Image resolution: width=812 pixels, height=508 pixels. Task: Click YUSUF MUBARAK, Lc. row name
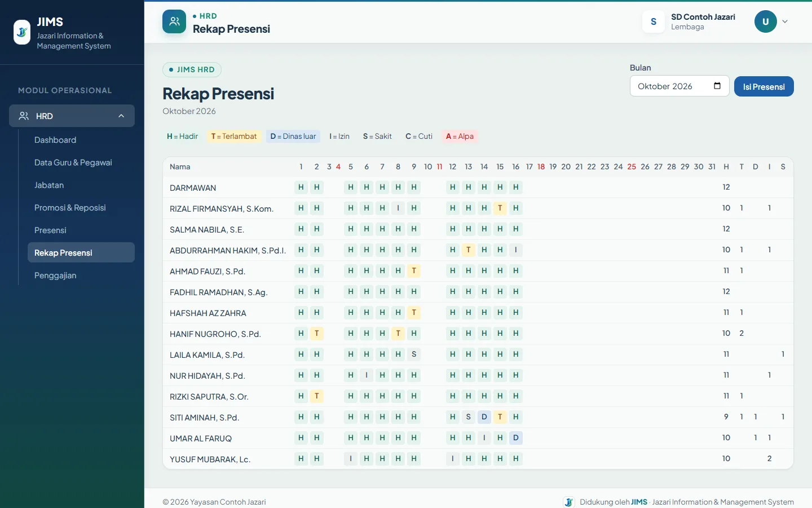point(210,459)
